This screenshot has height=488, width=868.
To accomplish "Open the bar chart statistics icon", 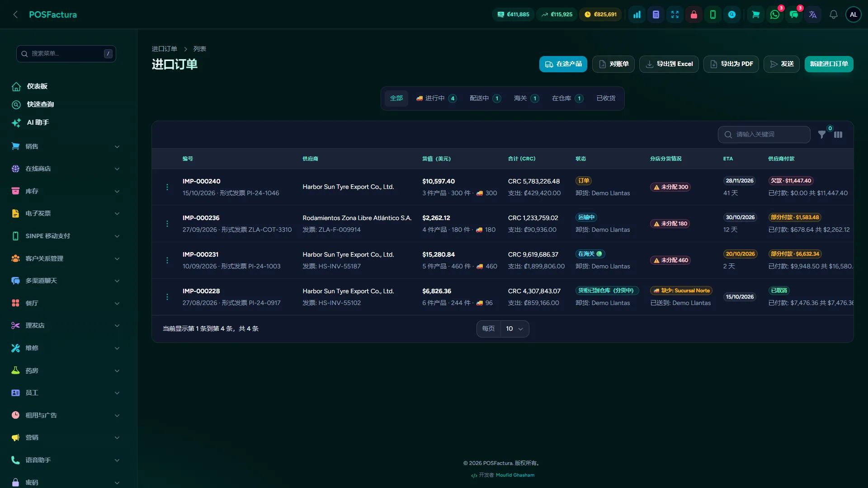I will pyautogui.click(x=637, y=14).
